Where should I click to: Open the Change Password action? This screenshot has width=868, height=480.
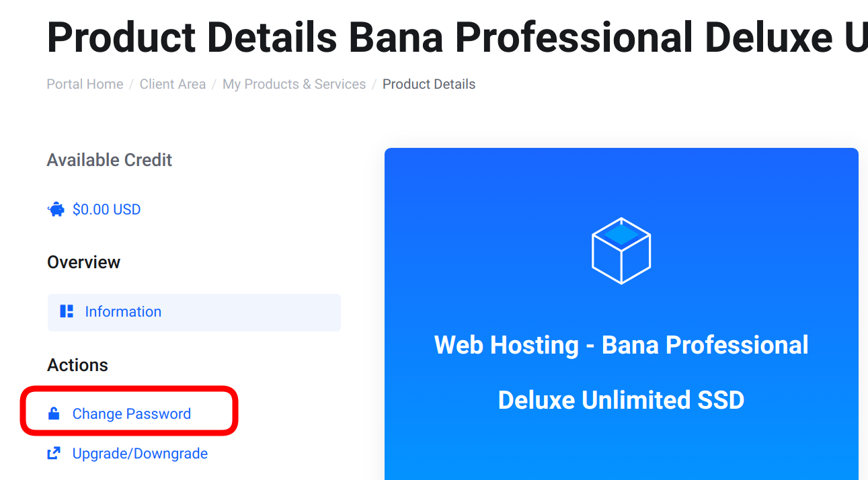click(x=132, y=413)
